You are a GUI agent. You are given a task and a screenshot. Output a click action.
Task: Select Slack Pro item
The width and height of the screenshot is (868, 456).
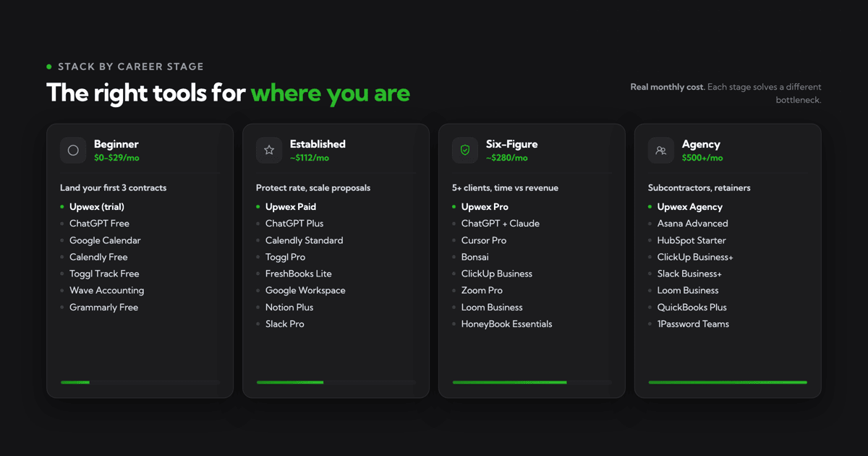pos(285,324)
